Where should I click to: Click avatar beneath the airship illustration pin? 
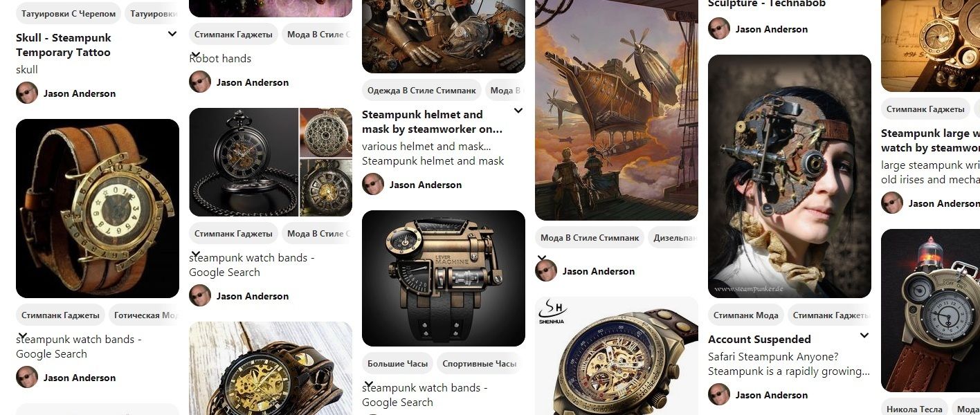[546, 270]
